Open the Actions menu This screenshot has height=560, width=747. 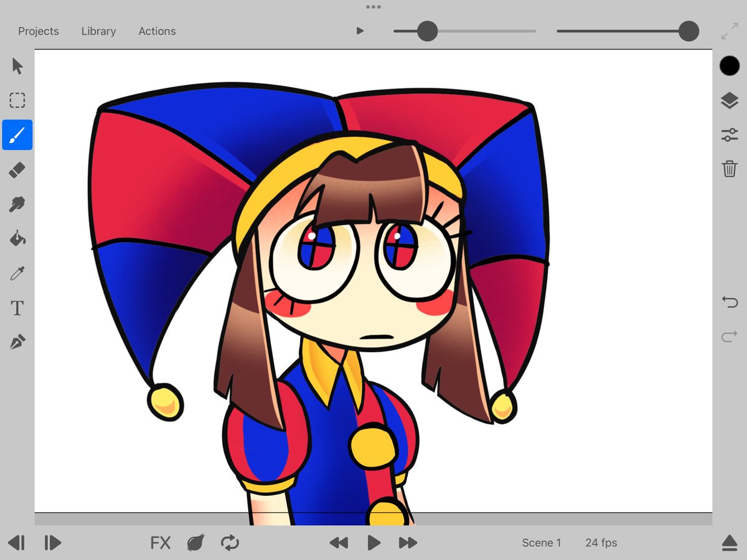pos(157,31)
